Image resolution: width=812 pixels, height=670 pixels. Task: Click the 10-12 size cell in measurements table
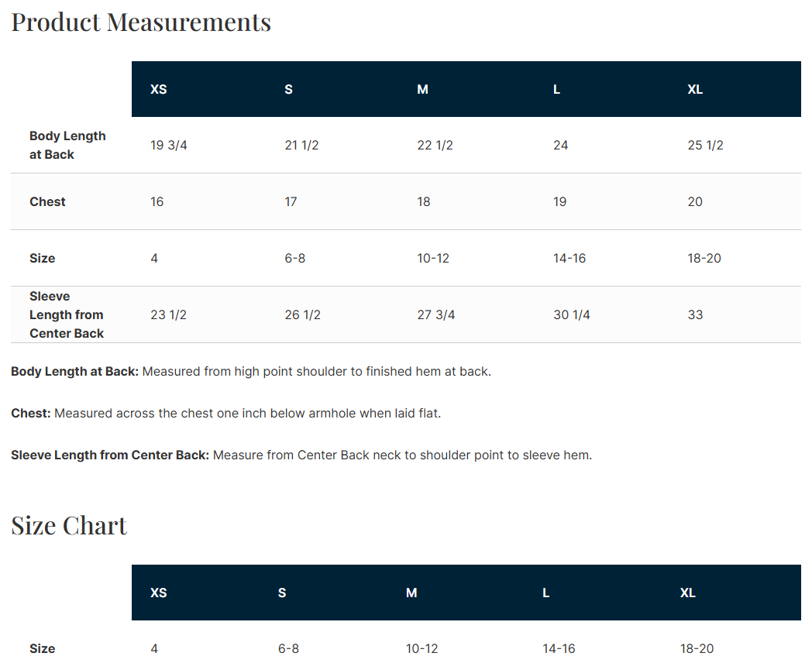[x=433, y=258]
